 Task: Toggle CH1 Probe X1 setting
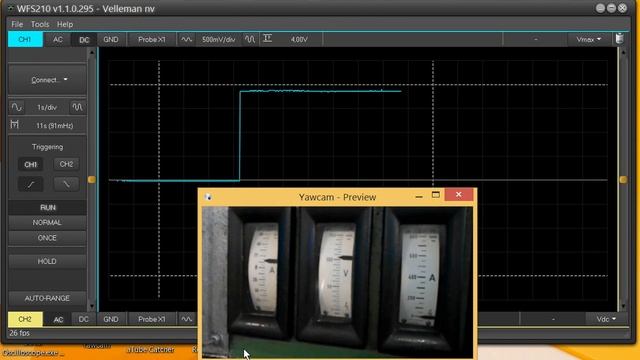click(x=151, y=40)
